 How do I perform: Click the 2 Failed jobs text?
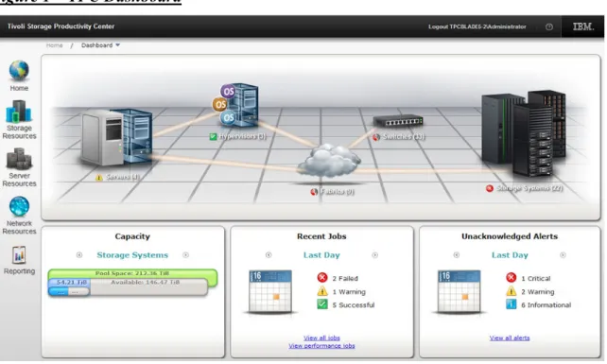(x=345, y=278)
